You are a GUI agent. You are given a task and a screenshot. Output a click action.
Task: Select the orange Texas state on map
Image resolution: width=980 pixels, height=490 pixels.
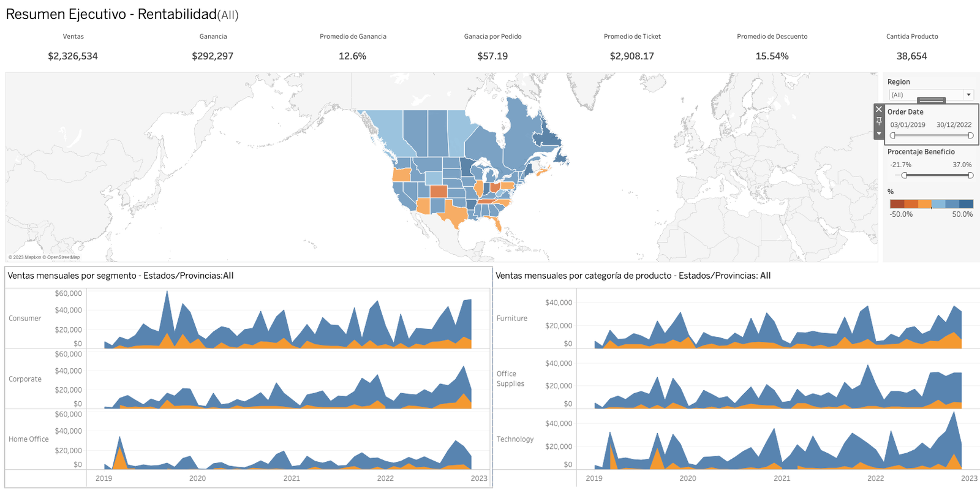point(454,213)
